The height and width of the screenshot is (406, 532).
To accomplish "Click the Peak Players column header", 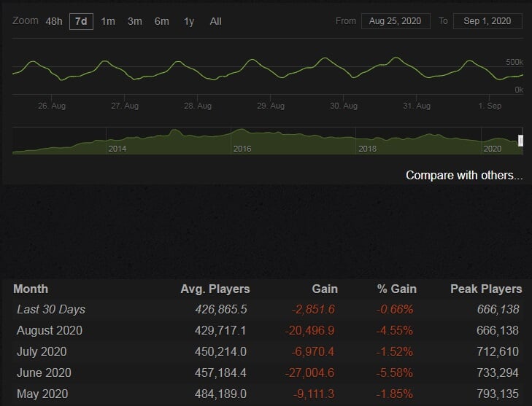I will coord(486,289).
